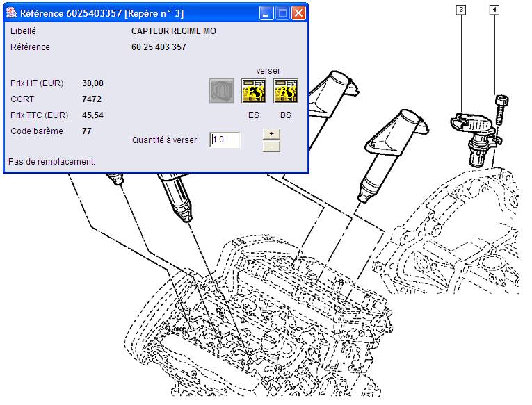The width and height of the screenshot is (532, 405).
Task: Click the Quantité à verser input field
Action: 225,140
